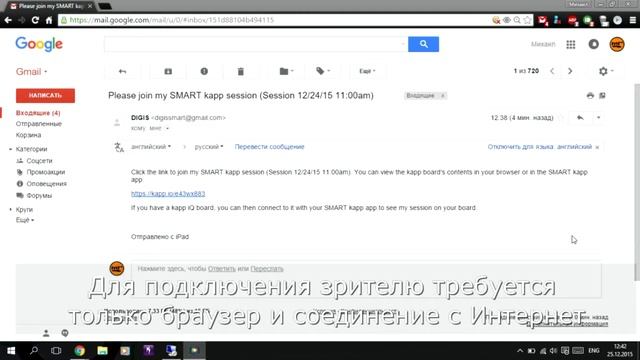Reply to DIGIS message arrow

pos(580,118)
